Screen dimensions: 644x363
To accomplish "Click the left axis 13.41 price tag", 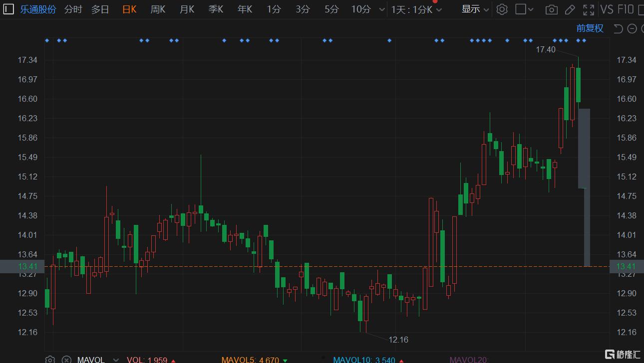I will pyautogui.click(x=22, y=266).
